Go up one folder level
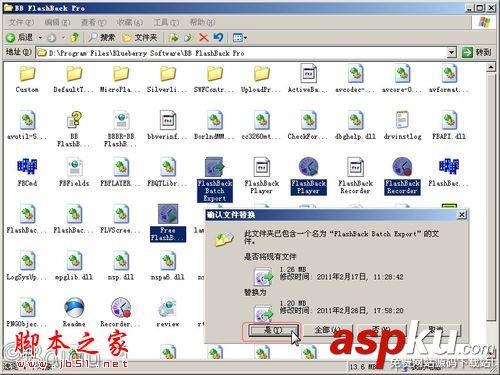This screenshot has height=375, width=500. (x=74, y=37)
